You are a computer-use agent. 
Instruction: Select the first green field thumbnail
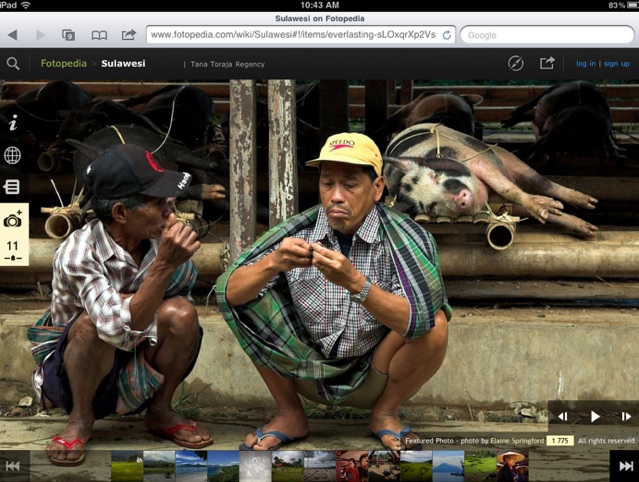pos(127,466)
